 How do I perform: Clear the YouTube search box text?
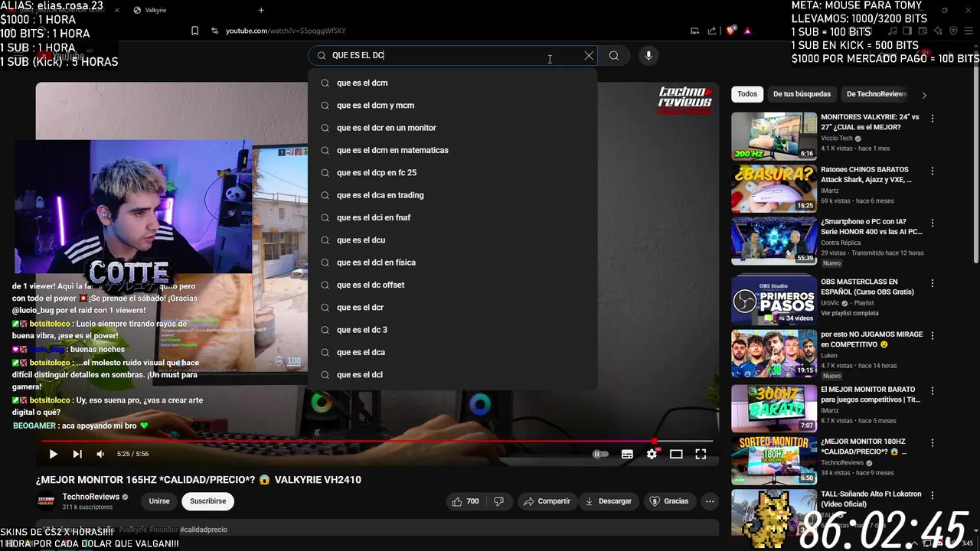[x=589, y=56]
